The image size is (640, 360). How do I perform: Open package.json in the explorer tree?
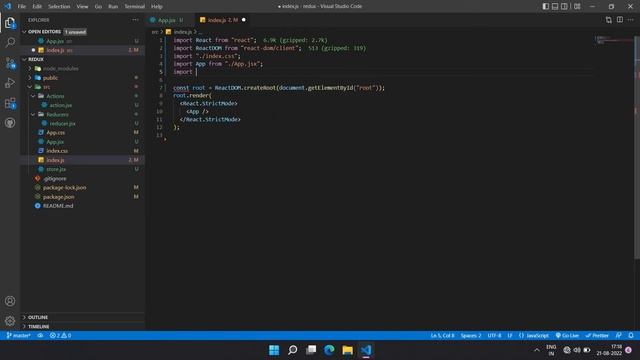point(82,197)
